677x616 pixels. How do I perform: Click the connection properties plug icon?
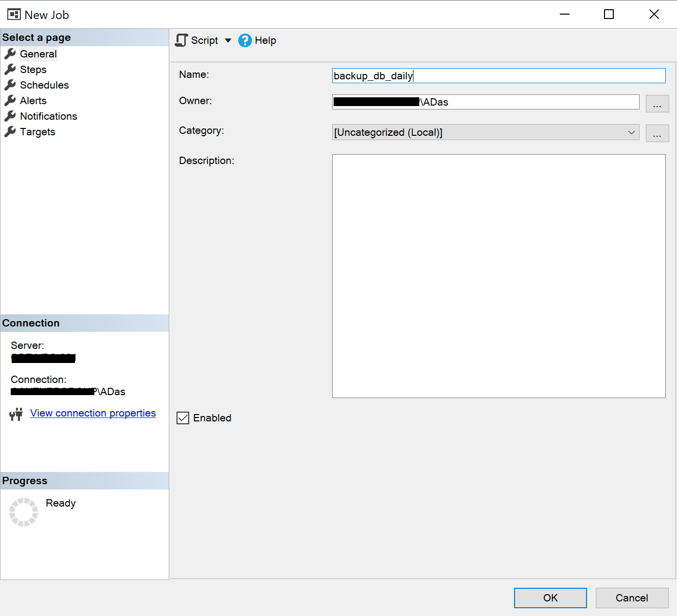(x=16, y=414)
